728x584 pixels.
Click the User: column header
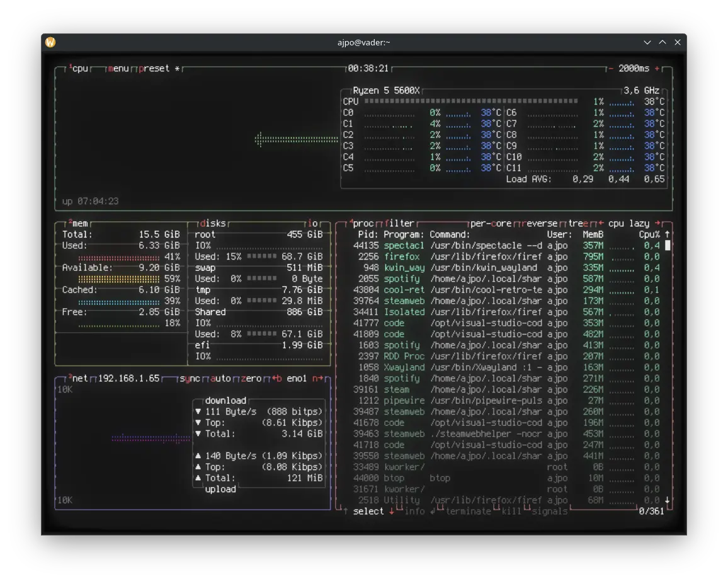point(559,234)
